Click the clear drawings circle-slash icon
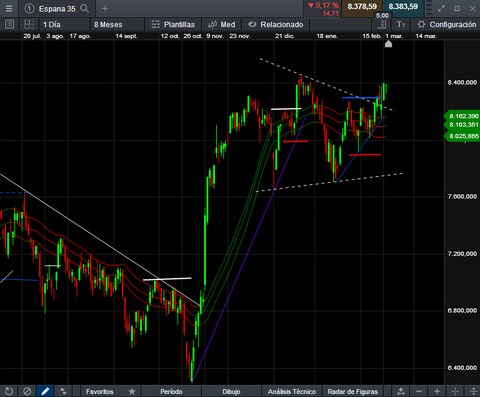Image resolution: width=480 pixels, height=397 pixels. [x=27, y=391]
